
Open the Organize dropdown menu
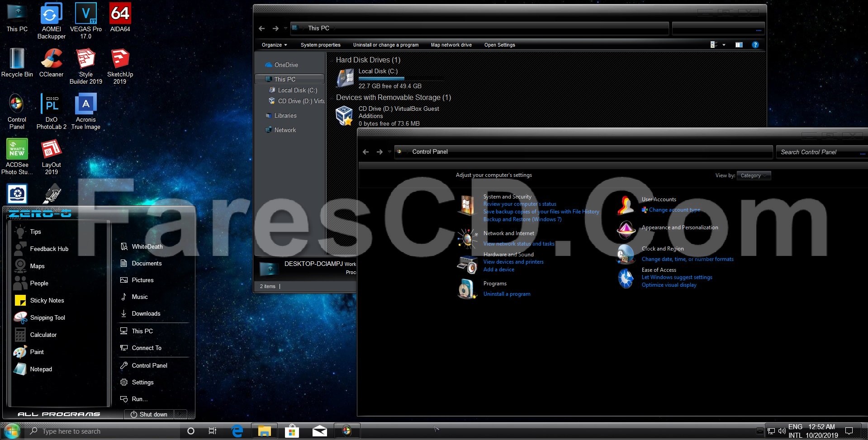274,45
